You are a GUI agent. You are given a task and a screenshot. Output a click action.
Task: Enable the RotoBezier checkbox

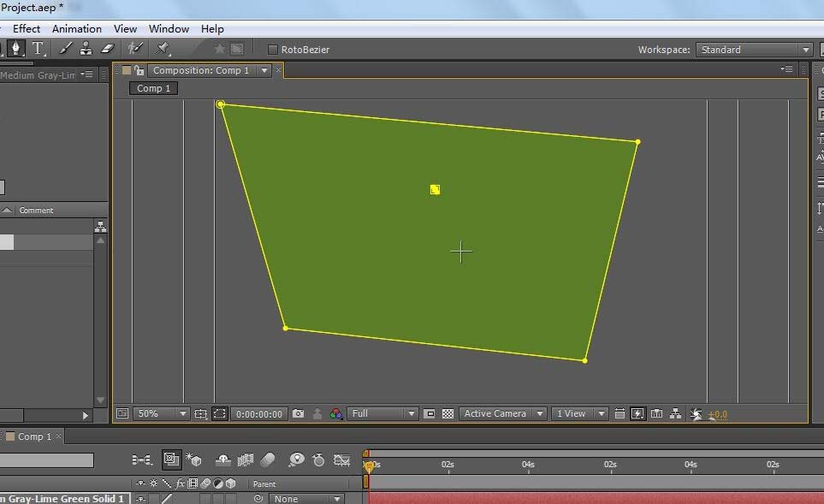tap(273, 50)
